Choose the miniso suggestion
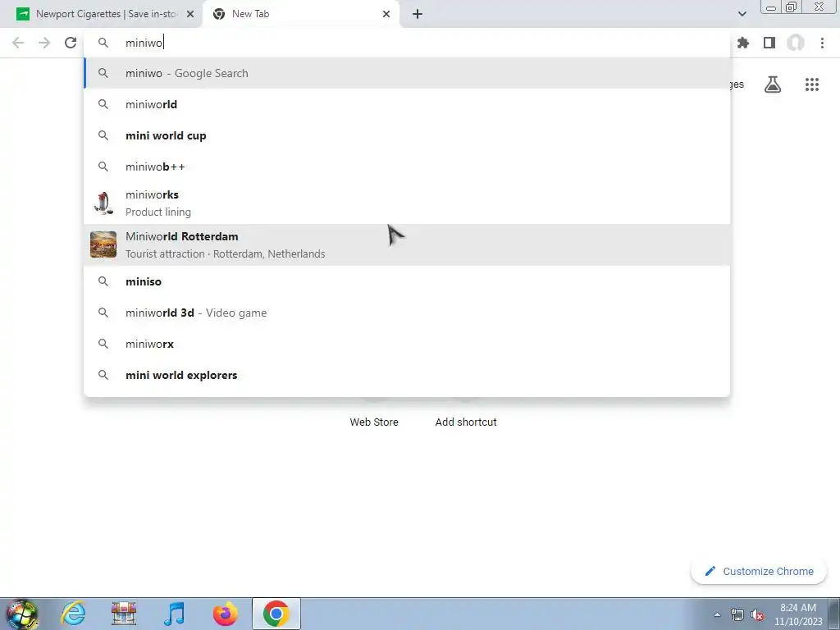The height and width of the screenshot is (630, 840). click(x=407, y=281)
